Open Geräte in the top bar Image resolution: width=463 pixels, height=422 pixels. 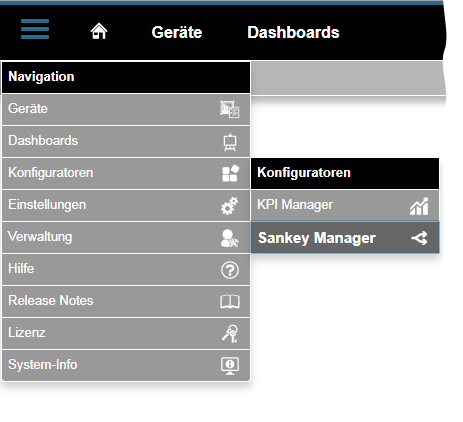pos(177,32)
